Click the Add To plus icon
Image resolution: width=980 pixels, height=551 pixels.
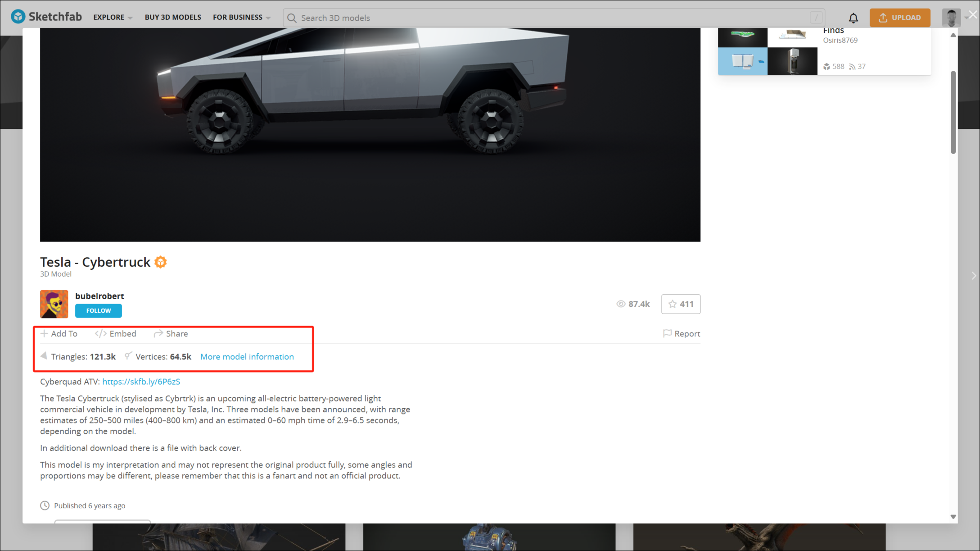(44, 333)
